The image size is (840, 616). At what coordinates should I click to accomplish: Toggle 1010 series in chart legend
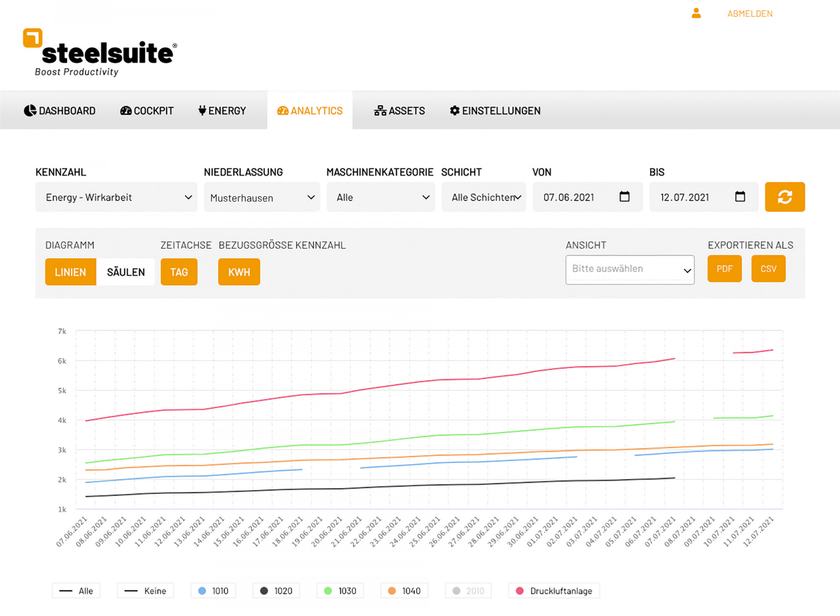(x=213, y=591)
